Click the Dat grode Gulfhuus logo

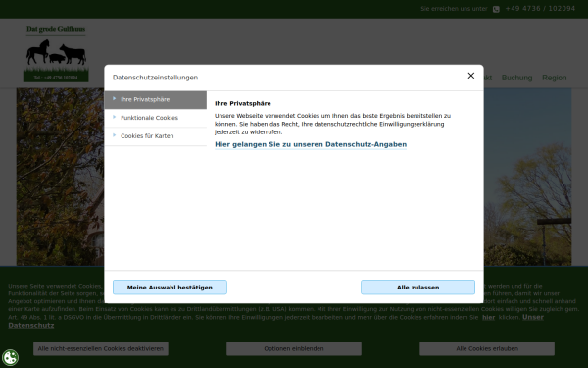pyautogui.click(x=56, y=54)
